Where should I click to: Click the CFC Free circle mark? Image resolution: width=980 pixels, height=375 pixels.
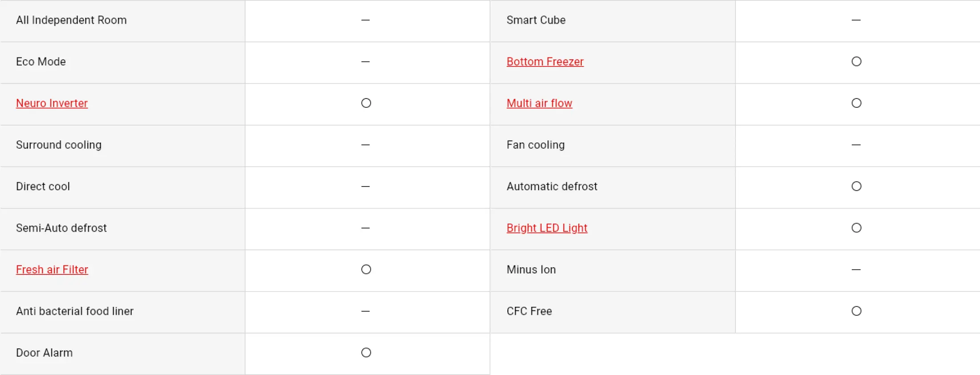856,311
